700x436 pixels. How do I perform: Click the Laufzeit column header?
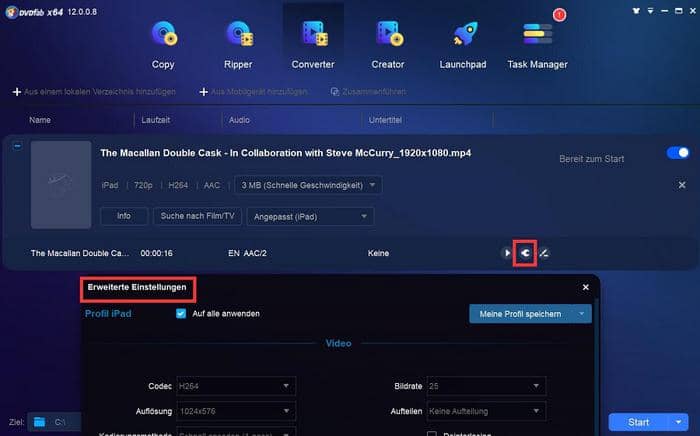[x=156, y=120]
